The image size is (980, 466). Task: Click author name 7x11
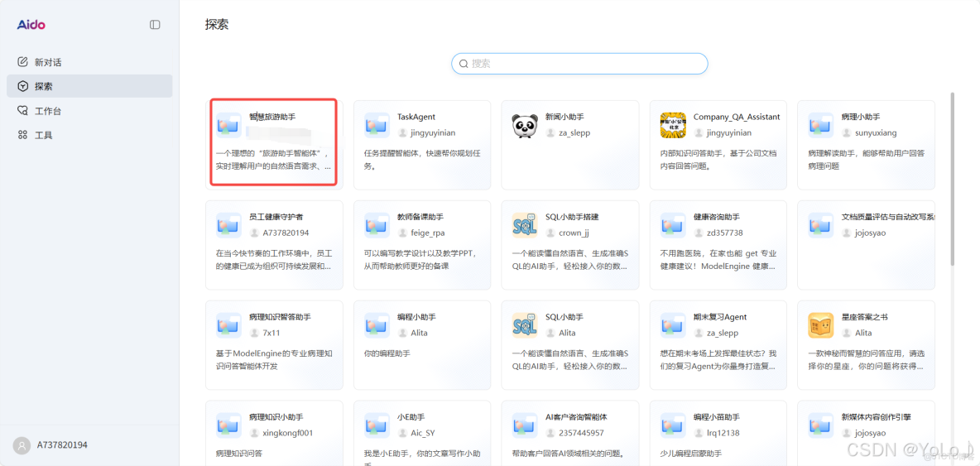click(x=271, y=332)
